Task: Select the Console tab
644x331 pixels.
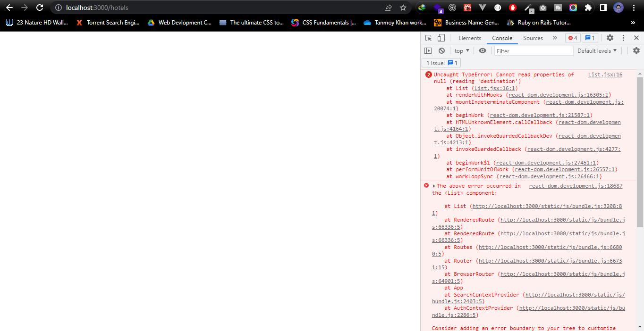Action: (x=502, y=38)
